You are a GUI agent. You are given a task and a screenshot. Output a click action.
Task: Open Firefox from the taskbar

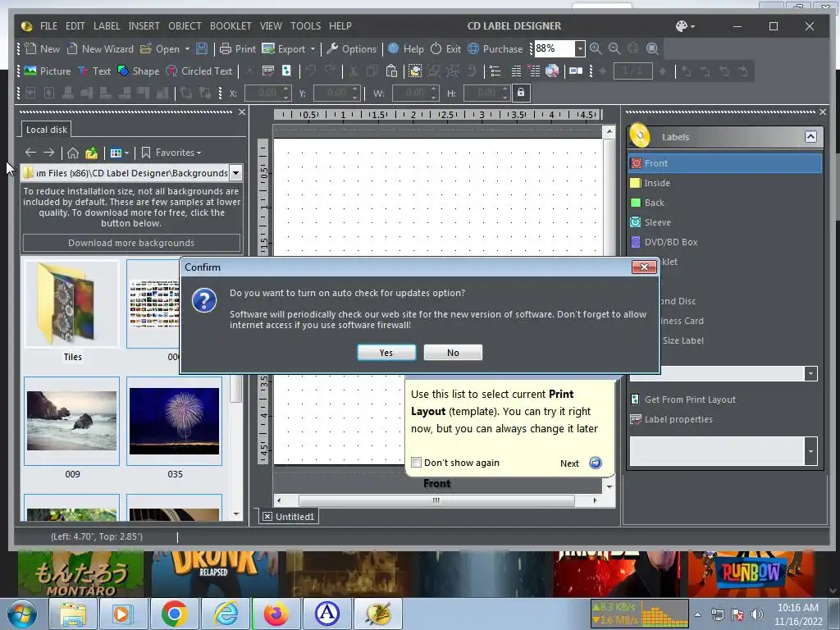point(276,614)
